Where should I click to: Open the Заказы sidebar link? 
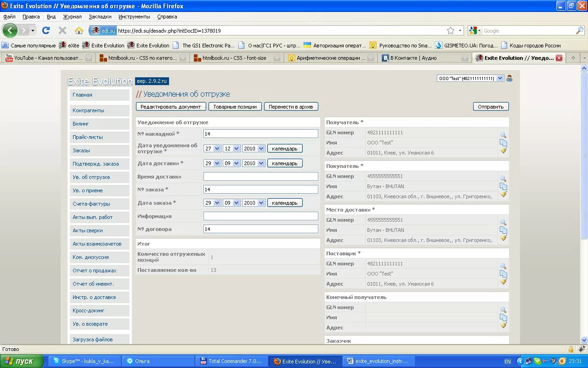click(100, 150)
